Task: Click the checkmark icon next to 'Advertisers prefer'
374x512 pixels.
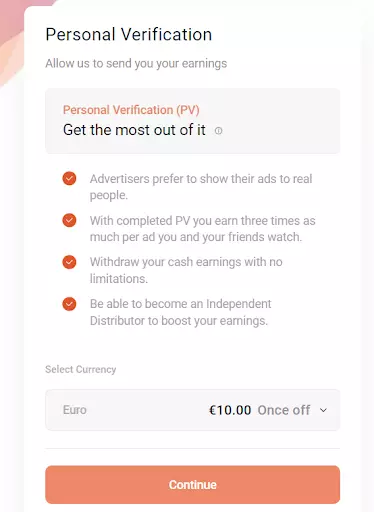Action: click(69, 178)
